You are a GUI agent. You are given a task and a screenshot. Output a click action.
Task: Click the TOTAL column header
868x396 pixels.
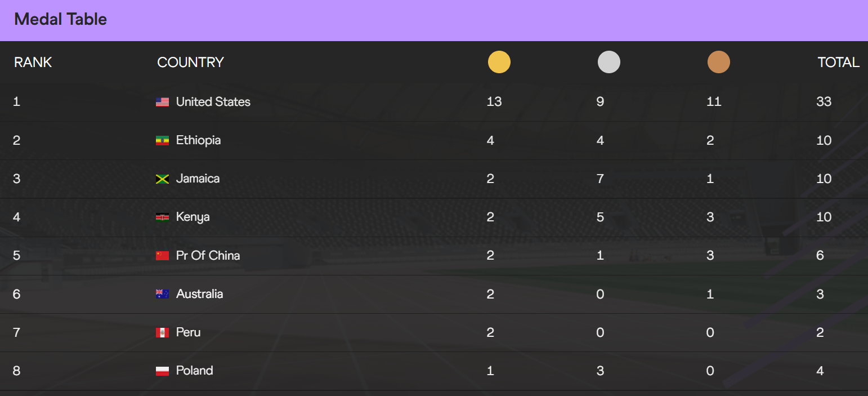click(839, 62)
